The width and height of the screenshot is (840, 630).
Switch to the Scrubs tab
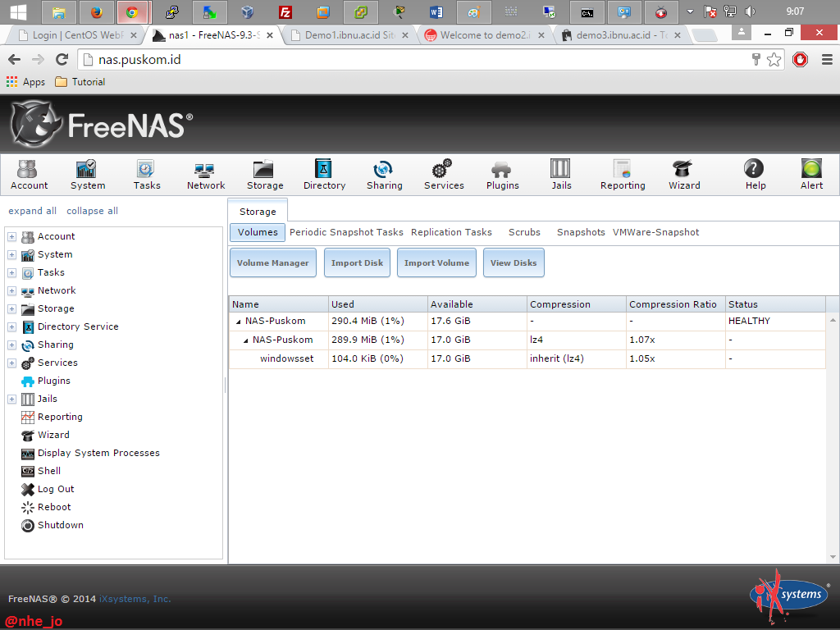point(524,232)
